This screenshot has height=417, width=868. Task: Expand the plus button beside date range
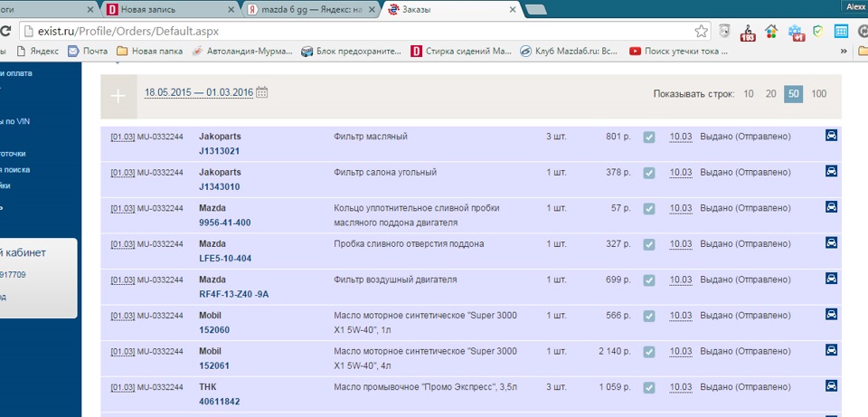(x=118, y=97)
